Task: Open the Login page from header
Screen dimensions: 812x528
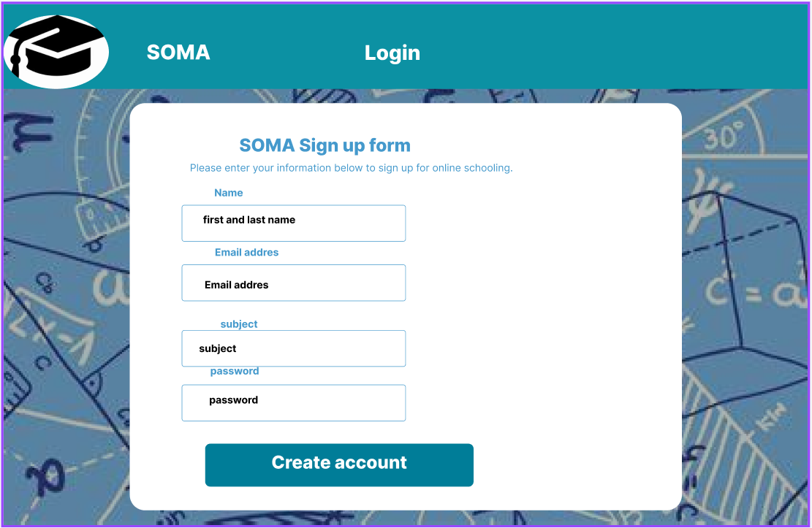Action: click(x=392, y=53)
